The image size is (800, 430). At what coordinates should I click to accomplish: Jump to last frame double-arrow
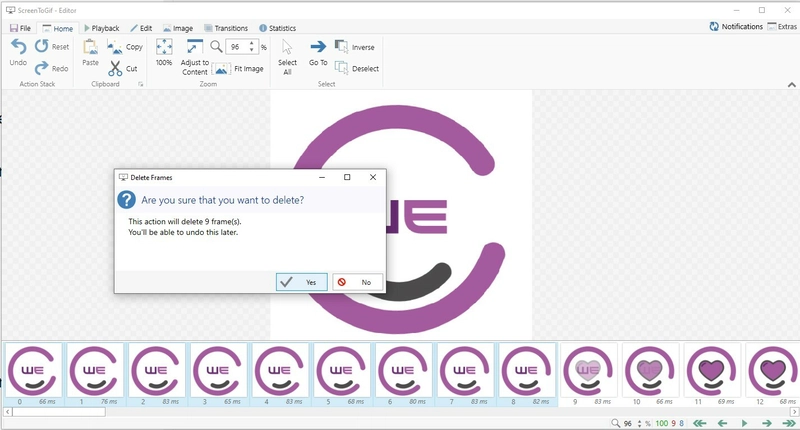pos(789,423)
